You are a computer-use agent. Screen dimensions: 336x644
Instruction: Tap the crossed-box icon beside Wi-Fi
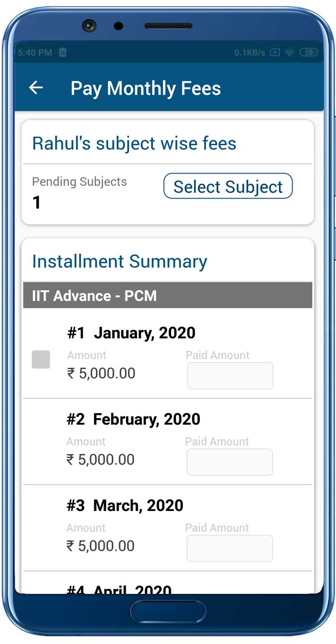[x=275, y=53]
